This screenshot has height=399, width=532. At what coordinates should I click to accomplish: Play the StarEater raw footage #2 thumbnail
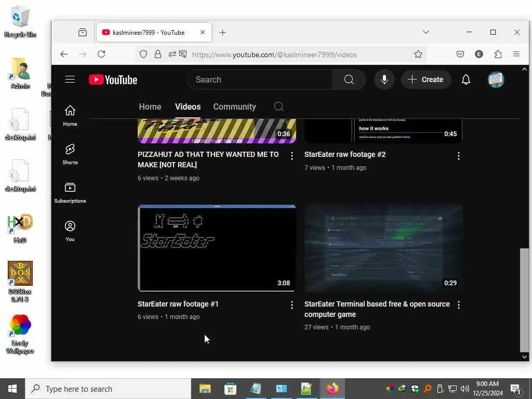(383, 131)
